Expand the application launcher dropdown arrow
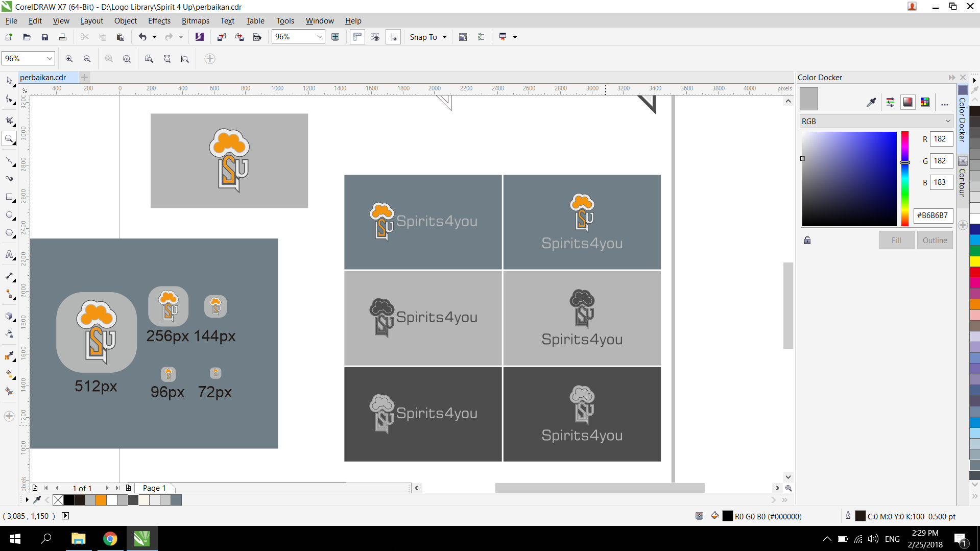 [515, 37]
